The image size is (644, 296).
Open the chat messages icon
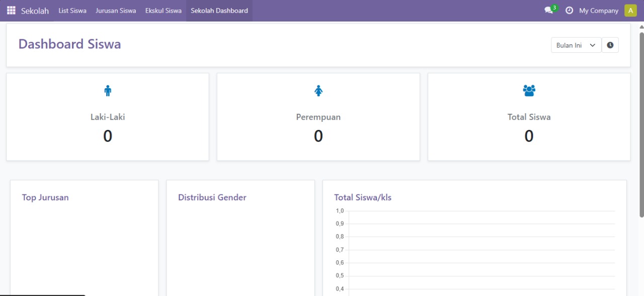point(549,11)
